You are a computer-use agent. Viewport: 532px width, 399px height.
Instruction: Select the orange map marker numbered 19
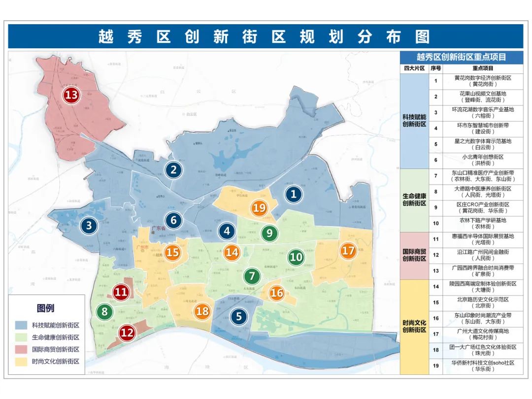click(260, 207)
